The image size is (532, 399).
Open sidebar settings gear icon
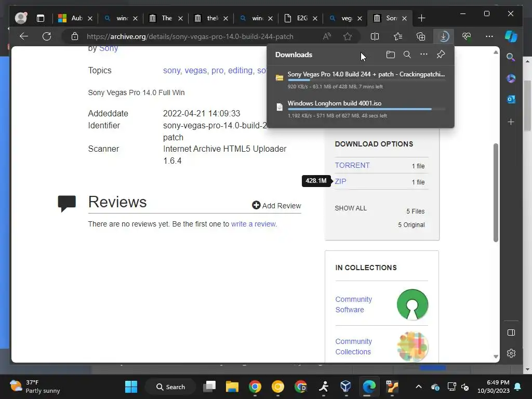[511, 353]
